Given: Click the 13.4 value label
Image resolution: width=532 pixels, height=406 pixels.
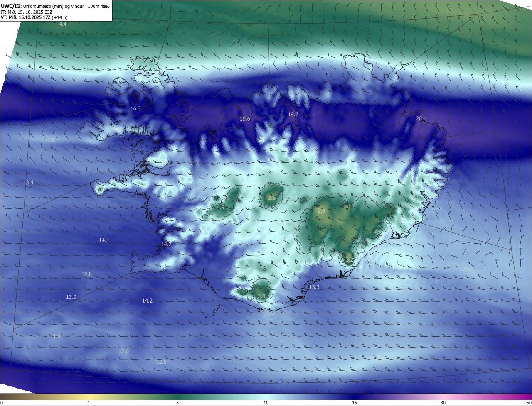Looking at the screenshot, I should [28, 183].
